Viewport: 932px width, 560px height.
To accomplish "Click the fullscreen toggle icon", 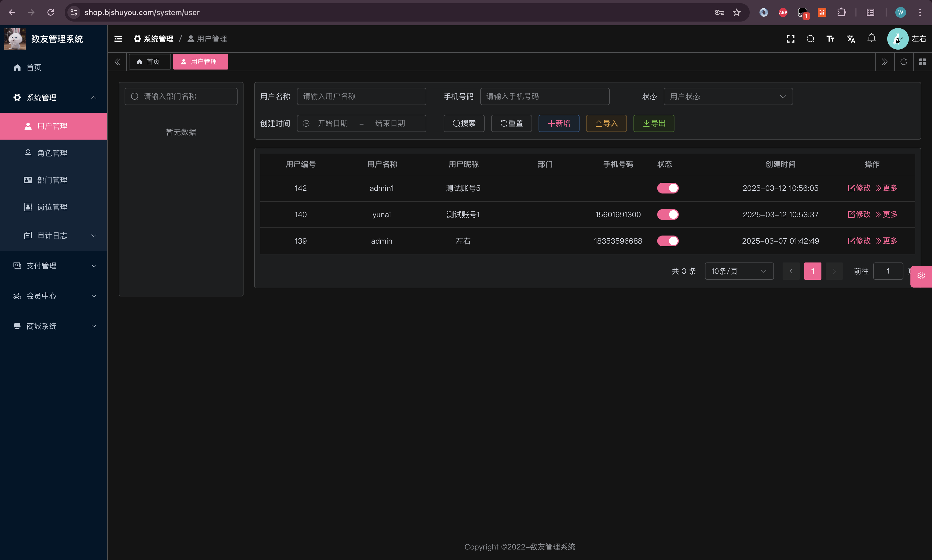I will point(790,39).
